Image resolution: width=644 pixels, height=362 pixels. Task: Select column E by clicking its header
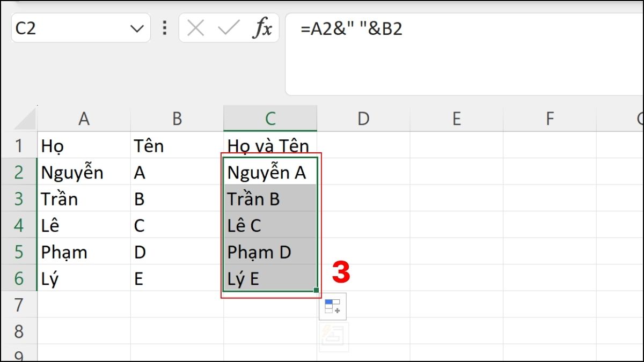(457, 118)
